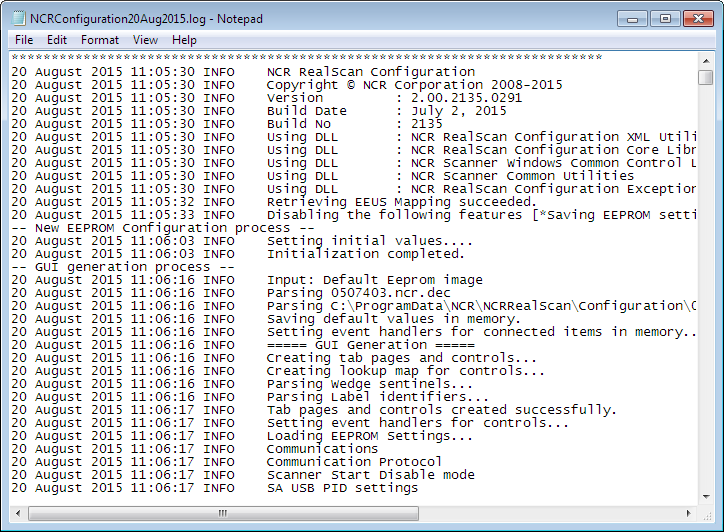This screenshot has width=724, height=532.
Task: Open the Edit menu
Action: [57, 40]
